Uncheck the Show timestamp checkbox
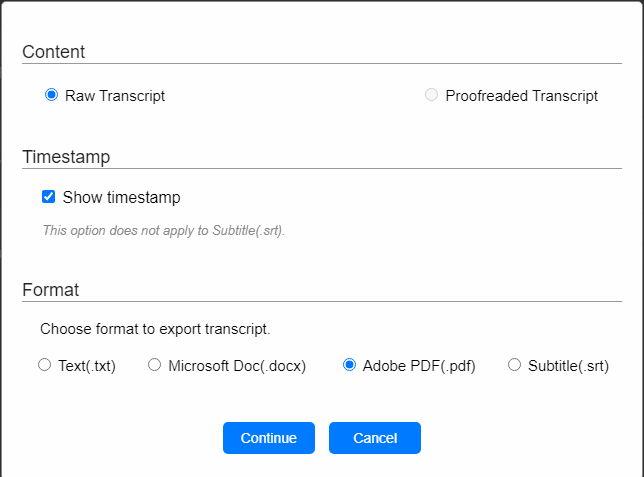The image size is (644, 477). click(x=48, y=197)
